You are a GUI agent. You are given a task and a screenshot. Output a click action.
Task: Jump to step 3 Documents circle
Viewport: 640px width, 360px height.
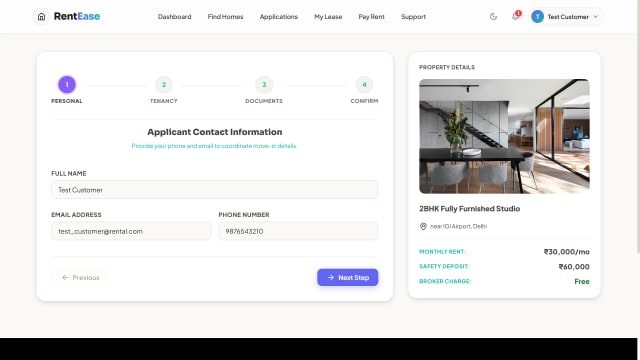[264, 84]
